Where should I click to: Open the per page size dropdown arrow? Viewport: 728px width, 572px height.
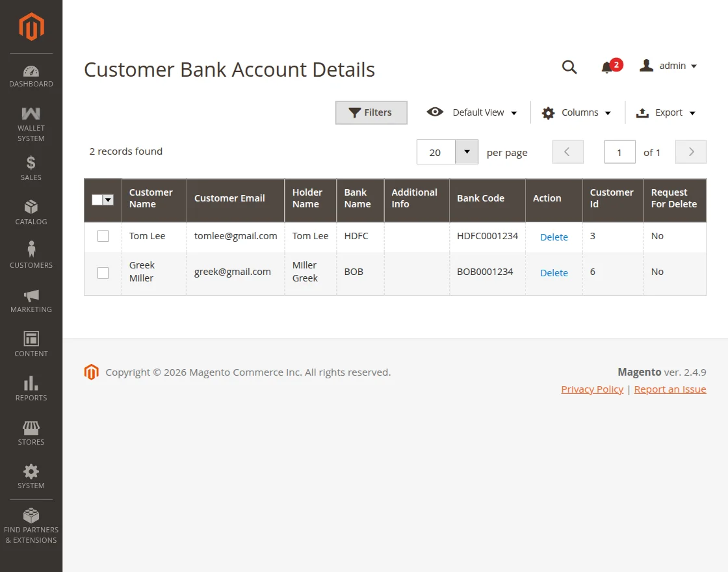click(467, 152)
